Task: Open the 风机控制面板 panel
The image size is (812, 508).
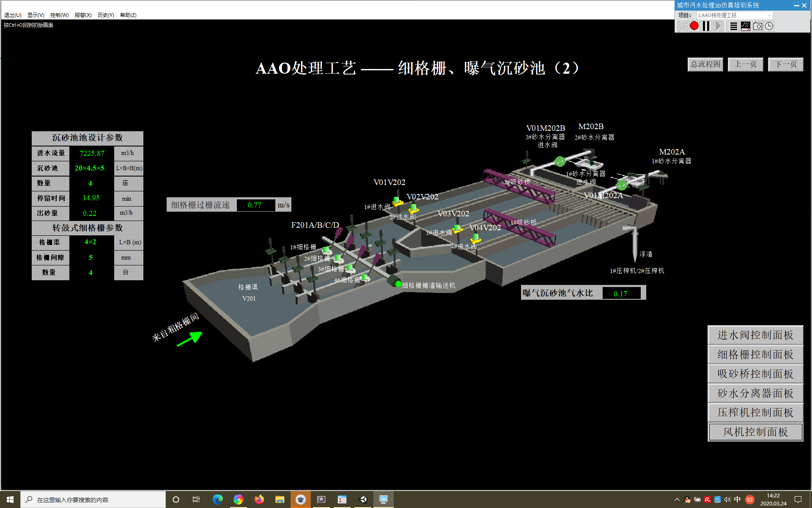Action: (x=755, y=432)
